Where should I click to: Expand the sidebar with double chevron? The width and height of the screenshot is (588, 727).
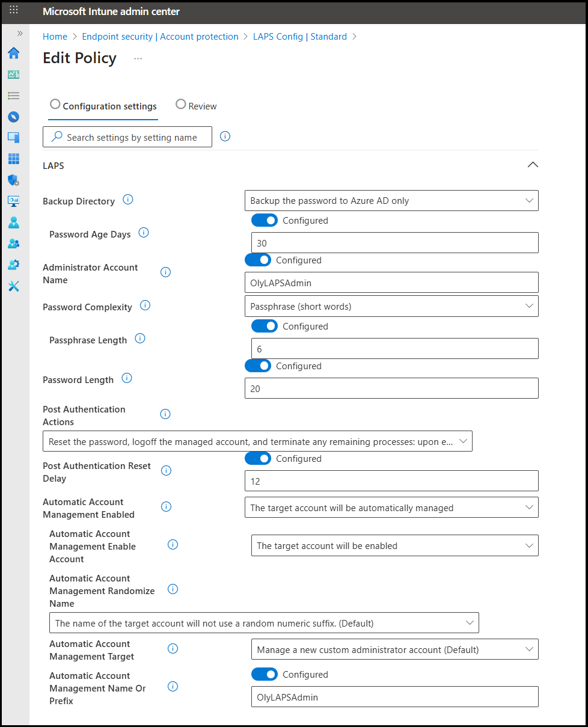click(x=20, y=33)
